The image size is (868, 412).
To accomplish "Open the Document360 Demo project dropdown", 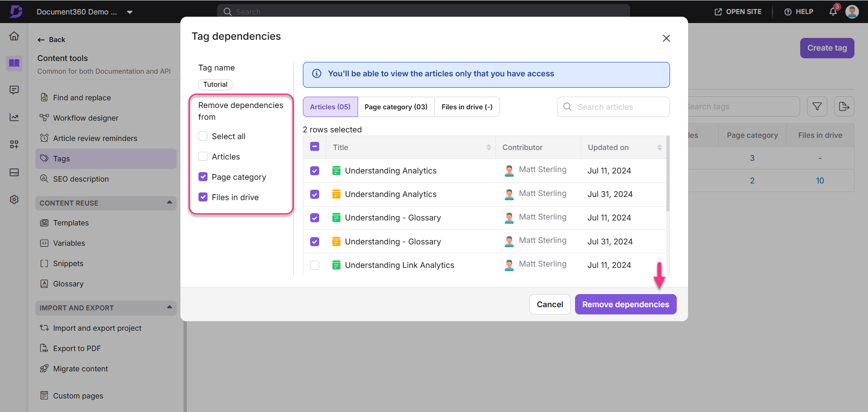I will (x=130, y=12).
